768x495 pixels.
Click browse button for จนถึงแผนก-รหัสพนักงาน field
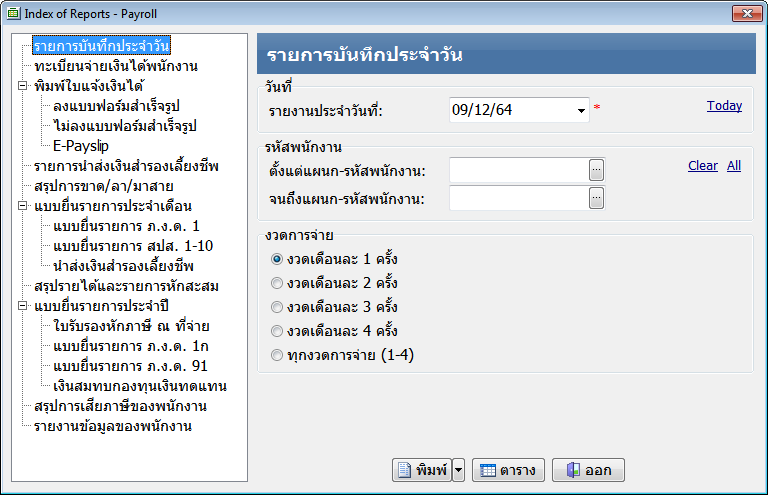597,198
